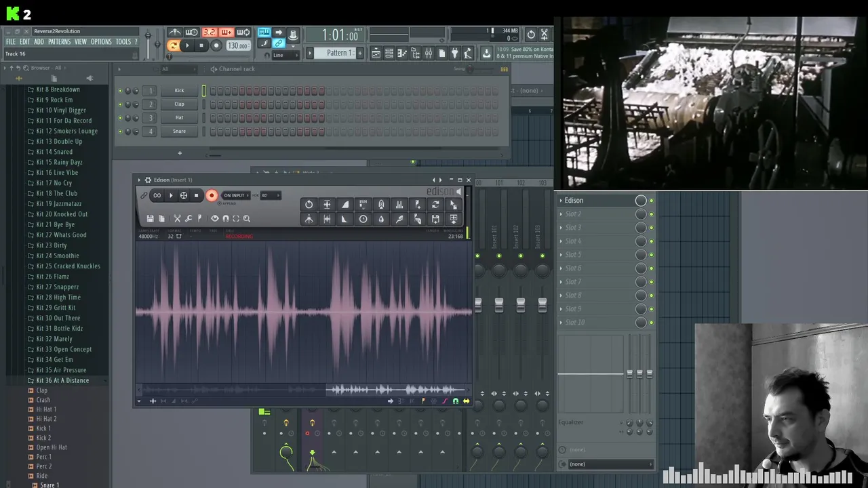This screenshot has height=488, width=868.
Task: Click the main transport record button
Action: coord(216,45)
